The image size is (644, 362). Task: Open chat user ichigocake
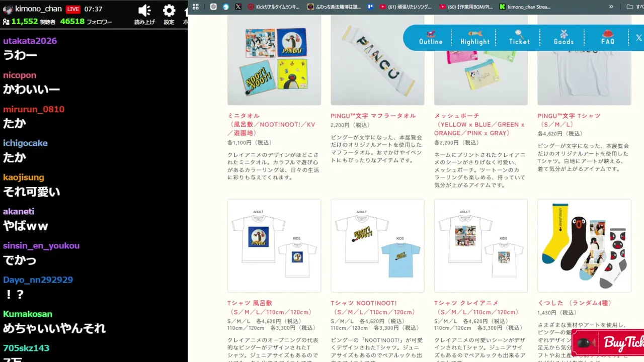tap(25, 143)
